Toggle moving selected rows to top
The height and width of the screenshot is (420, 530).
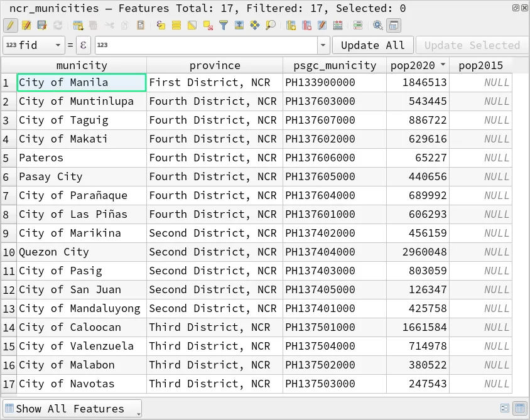pos(239,25)
